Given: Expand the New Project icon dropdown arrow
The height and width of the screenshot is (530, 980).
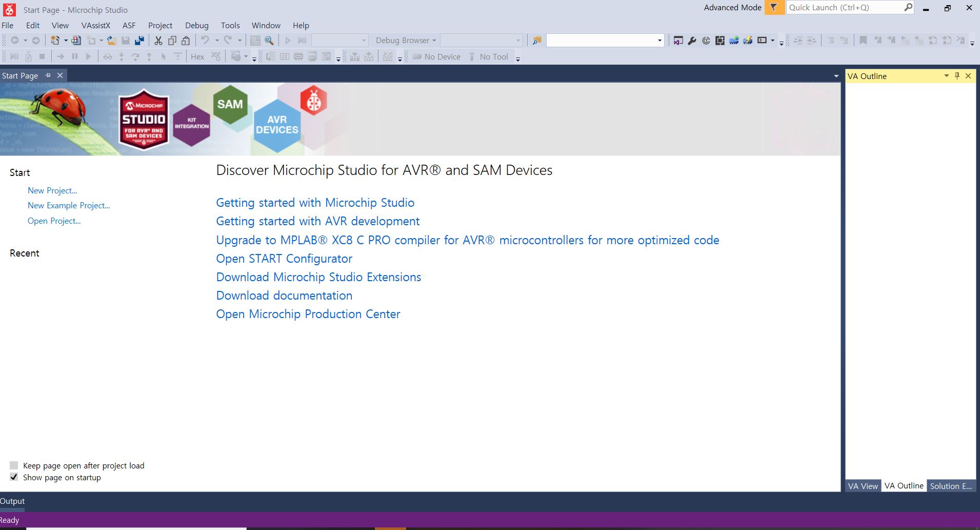Looking at the screenshot, I should [66, 41].
